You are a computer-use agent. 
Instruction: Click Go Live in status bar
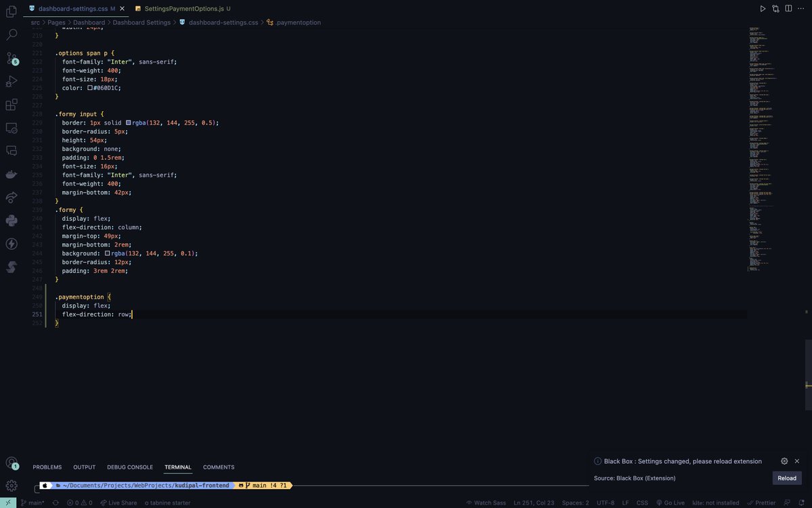[670, 503]
